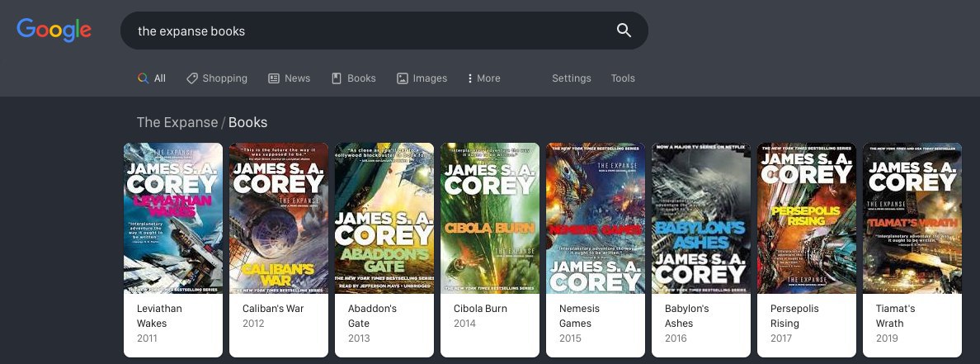The height and width of the screenshot is (364, 980).
Task: Click the year 2015 under Nemesis Games
Action: click(570, 338)
